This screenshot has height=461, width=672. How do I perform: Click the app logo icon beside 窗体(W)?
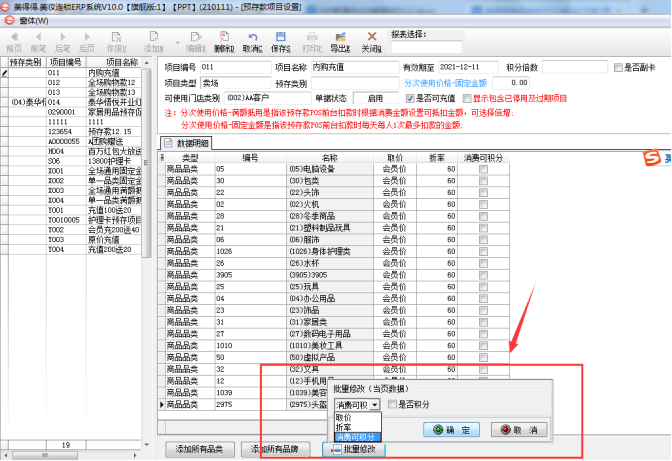[9, 20]
